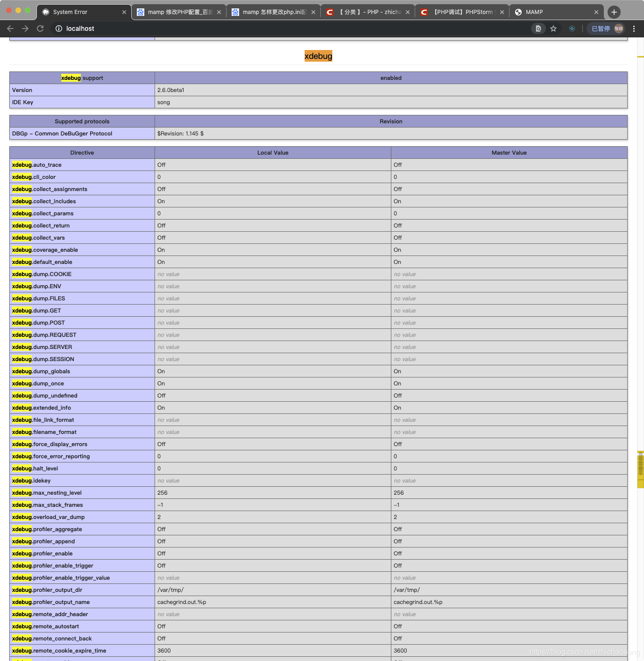Click the xdebug.max_stack_frames directive
This screenshot has width=644, height=661.
tap(48, 505)
